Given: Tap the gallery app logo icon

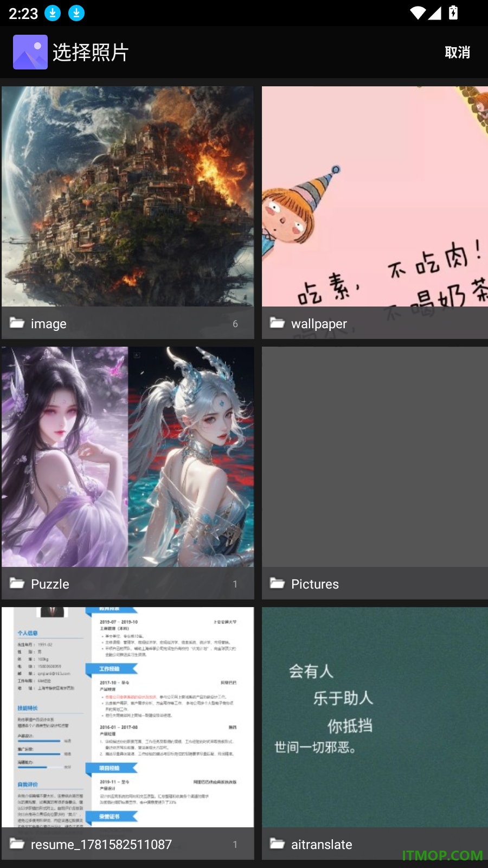Looking at the screenshot, I should click(30, 52).
